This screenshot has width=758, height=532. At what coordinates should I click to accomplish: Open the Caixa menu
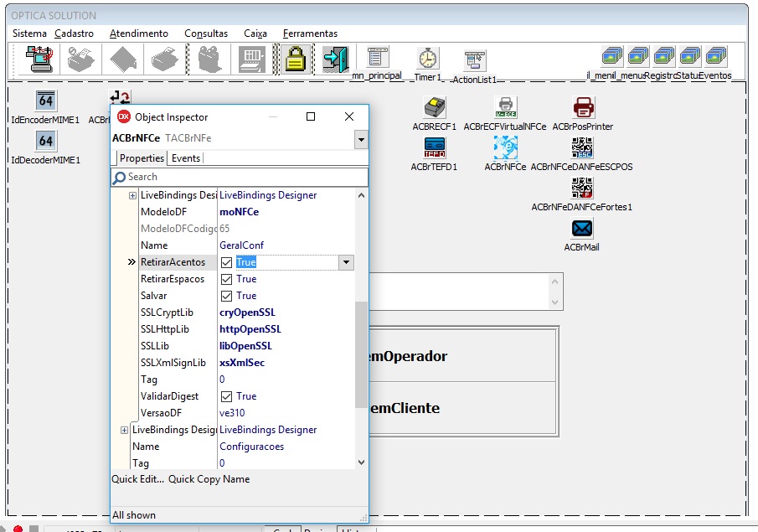pos(255,34)
